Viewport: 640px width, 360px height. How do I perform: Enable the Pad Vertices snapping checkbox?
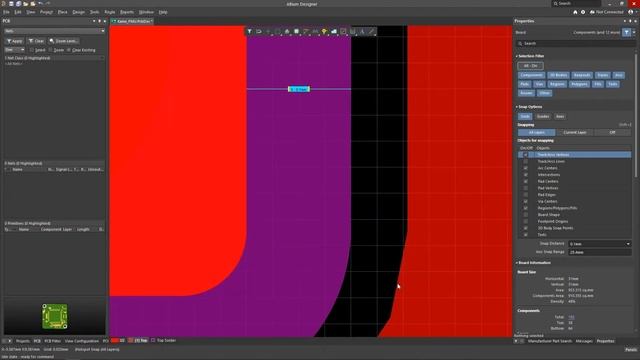pos(526,188)
